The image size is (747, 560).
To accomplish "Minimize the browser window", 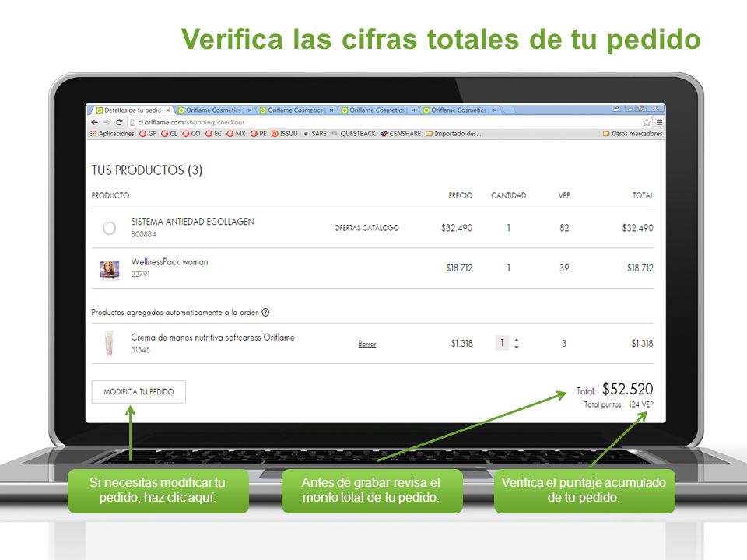I will tap(630, 109).
